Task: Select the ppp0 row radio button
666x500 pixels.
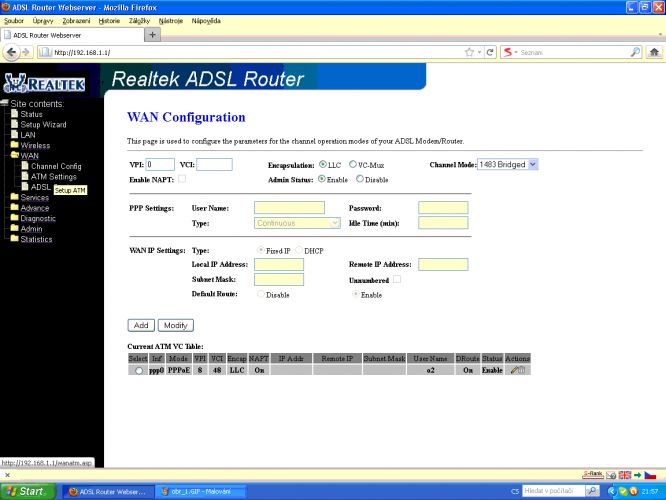Action: 138,370
